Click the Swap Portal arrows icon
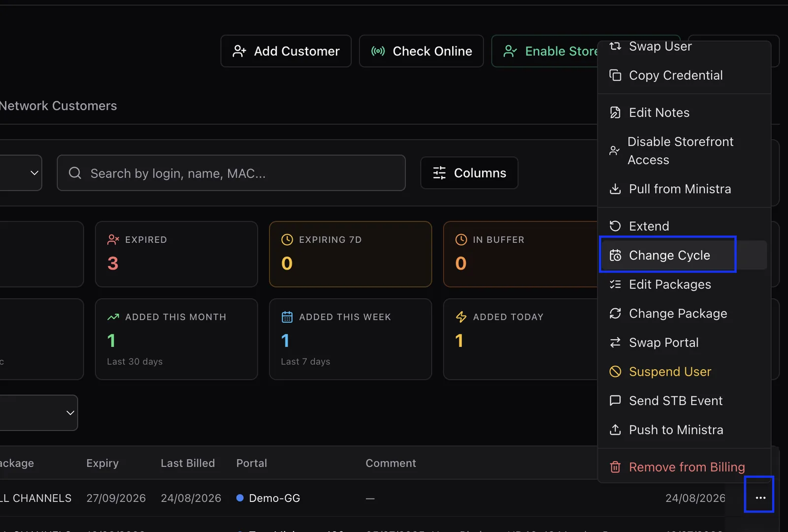The width and height of the screenshot is (788, 532). coord(615,342)
